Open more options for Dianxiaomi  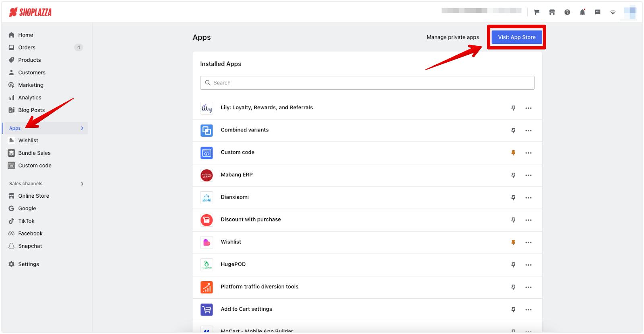(528, 198)
